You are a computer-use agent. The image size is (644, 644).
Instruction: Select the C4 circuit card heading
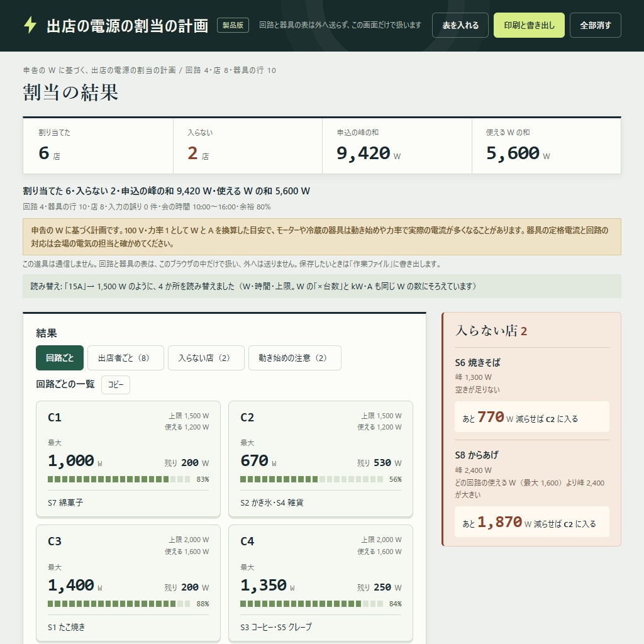pyautogui.click(x=247, y=541)
